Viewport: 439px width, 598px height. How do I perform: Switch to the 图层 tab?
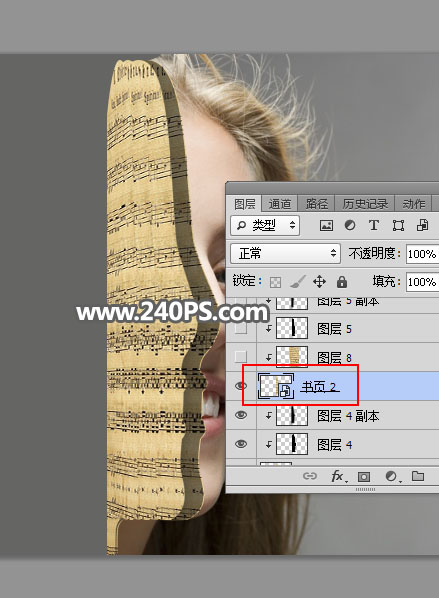[x=244, y=204]
